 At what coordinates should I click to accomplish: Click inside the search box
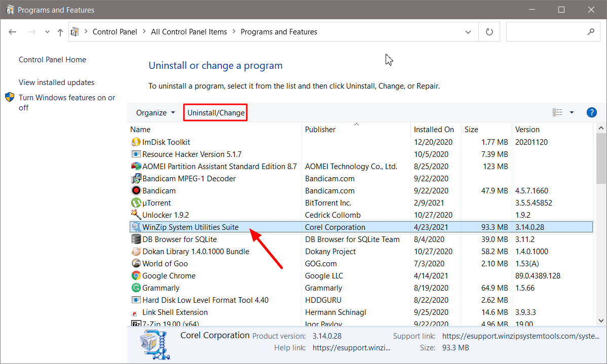(x=550, y=31)
